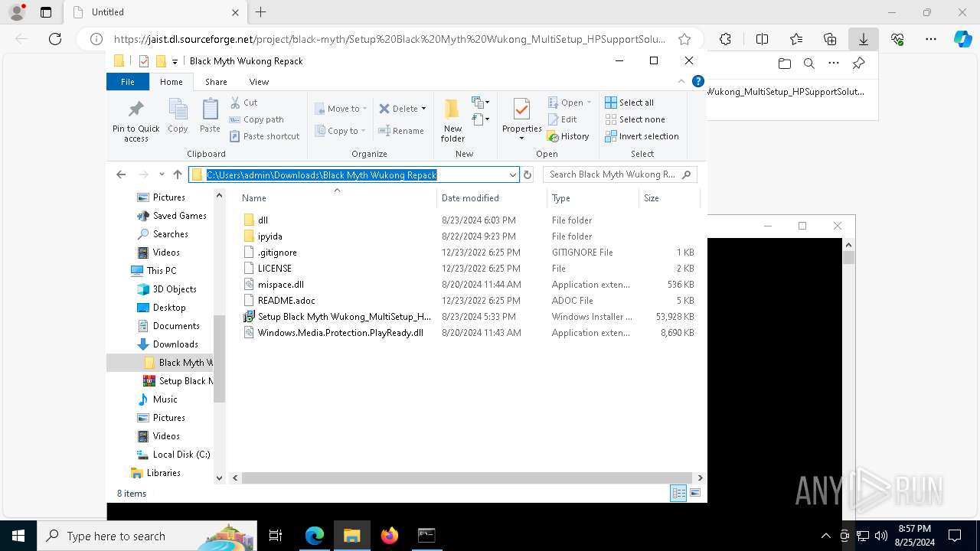The width and height of the screenshot is (980, 551).
Task: Click Select all in ribbon
Action: click(629, 103)
